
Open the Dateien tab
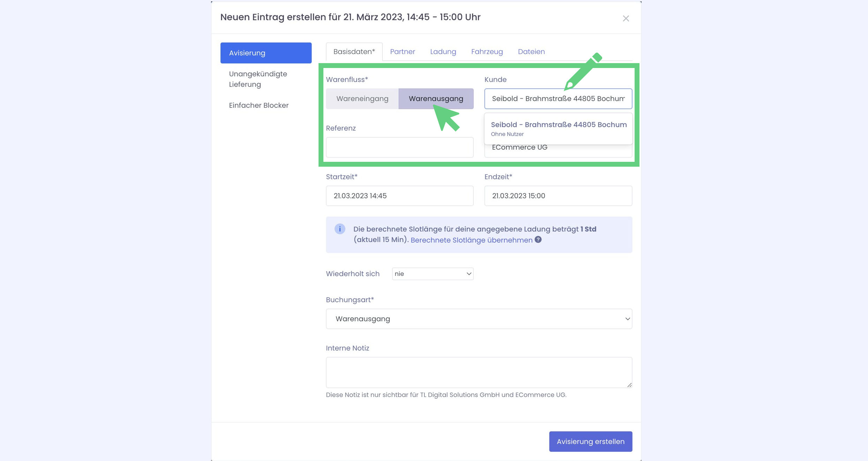click(x=531, y=52)
